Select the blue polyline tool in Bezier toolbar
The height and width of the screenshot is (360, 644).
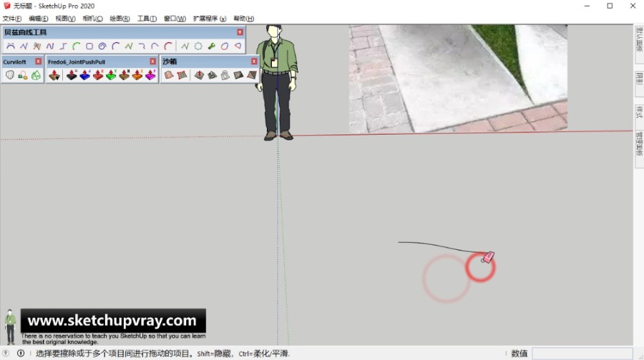coord(24,46)
